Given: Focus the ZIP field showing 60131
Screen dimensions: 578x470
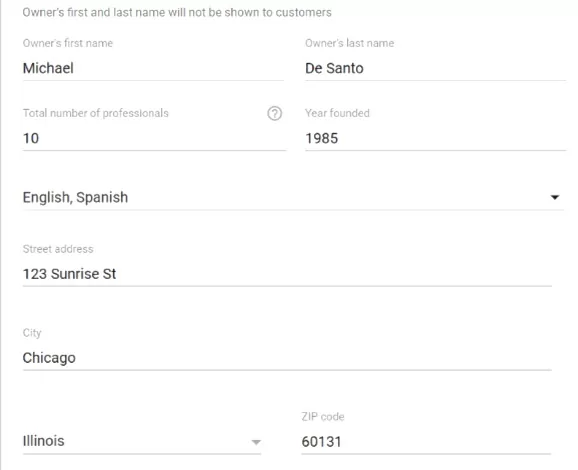Looking at the screenshot, I should (426, 442).
